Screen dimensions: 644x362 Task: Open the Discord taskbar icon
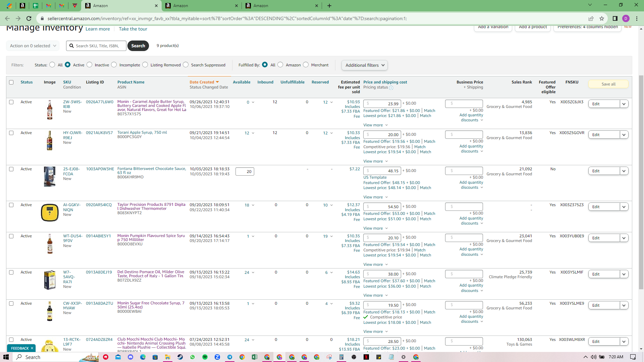[130, 357]
